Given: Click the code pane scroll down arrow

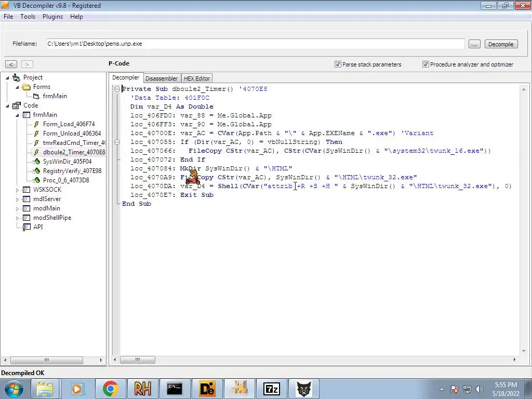Looking at the screenshot, I should pyautogui.click(x=524, y=351).
